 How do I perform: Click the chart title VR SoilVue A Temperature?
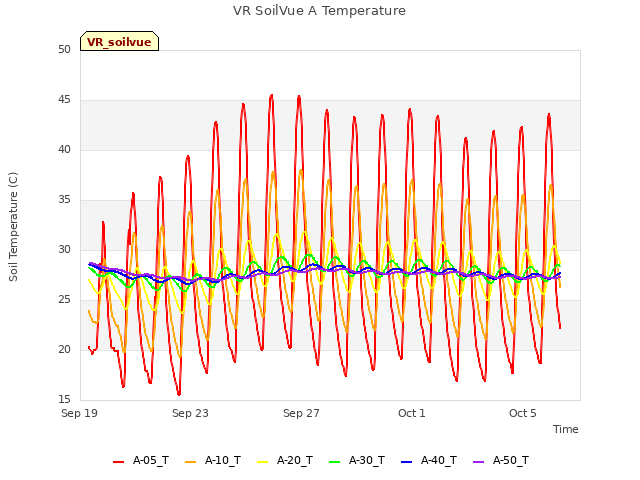point(319,11)
